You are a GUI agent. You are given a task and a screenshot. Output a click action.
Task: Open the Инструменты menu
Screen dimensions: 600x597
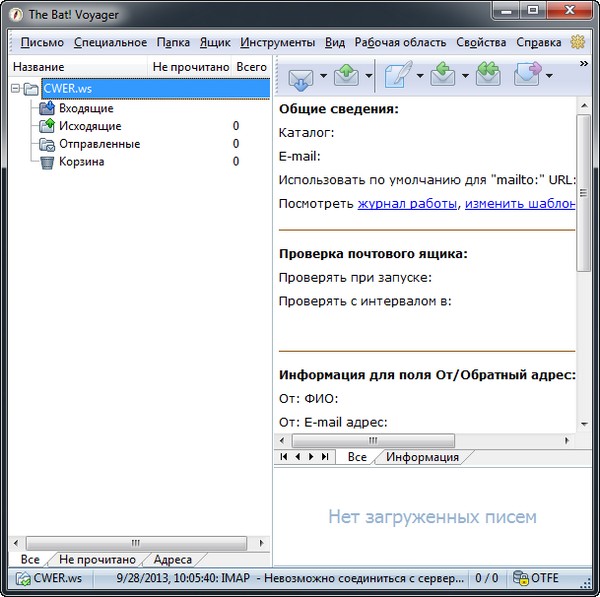pos(277,43)
